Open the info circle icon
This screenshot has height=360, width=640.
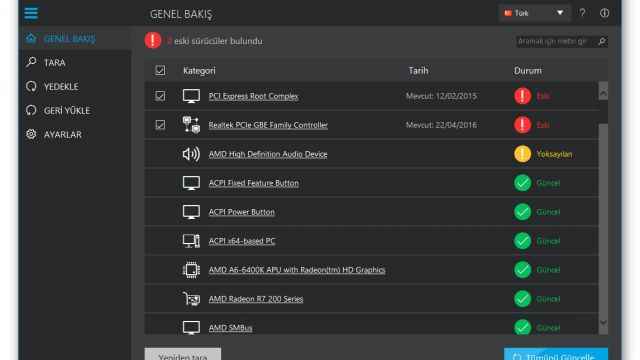pyautogui.click(x=604, y=13)
